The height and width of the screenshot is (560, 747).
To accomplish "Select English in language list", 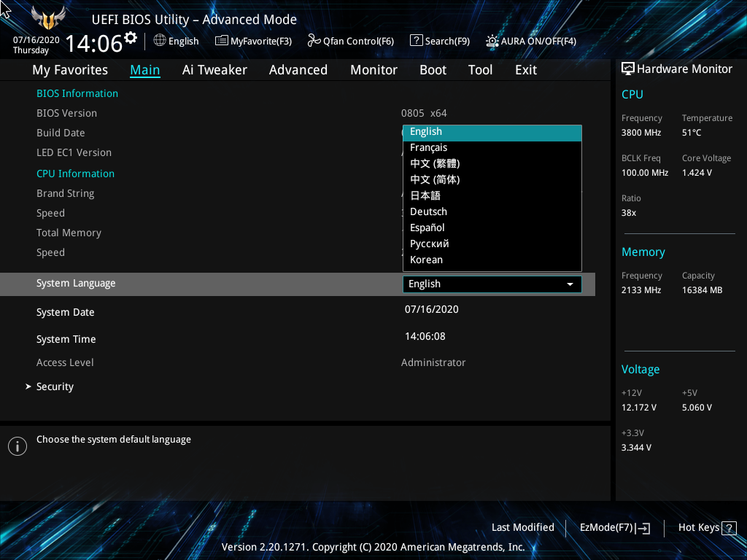I will coord(492,132).
